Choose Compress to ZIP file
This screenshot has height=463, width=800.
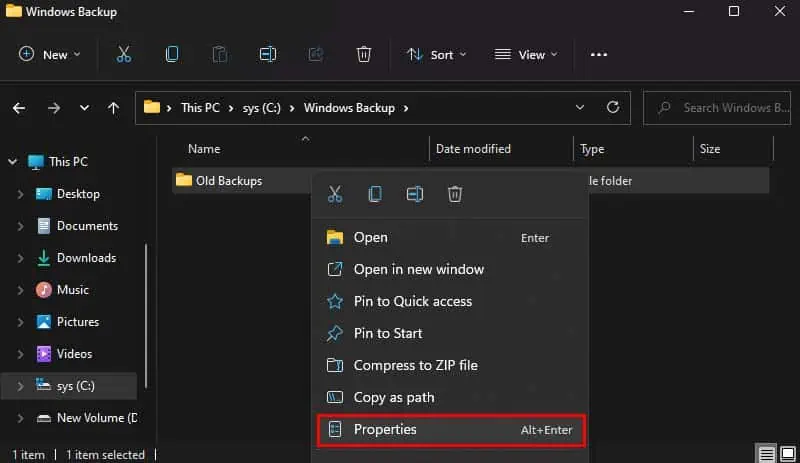coord(450,365)
